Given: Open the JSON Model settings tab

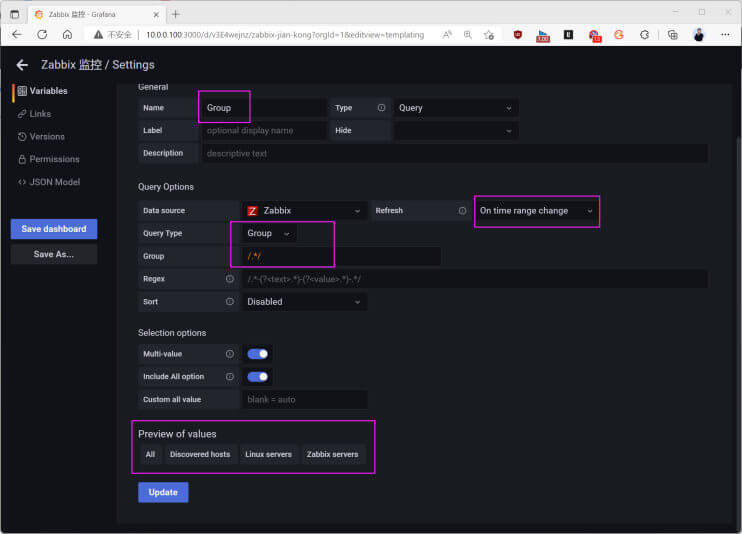Looking at the screenshot, I should (x=49, y=182).
